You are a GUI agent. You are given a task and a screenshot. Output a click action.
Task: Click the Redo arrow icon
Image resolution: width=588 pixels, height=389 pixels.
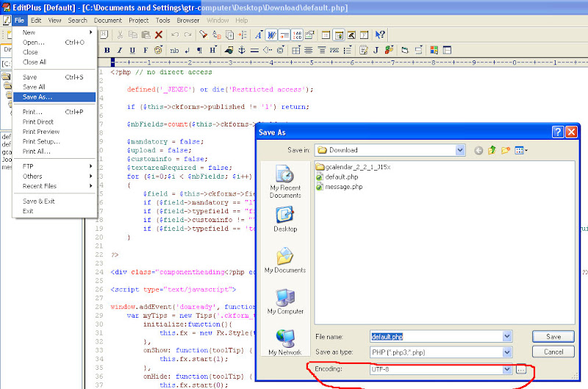(187, 35)
